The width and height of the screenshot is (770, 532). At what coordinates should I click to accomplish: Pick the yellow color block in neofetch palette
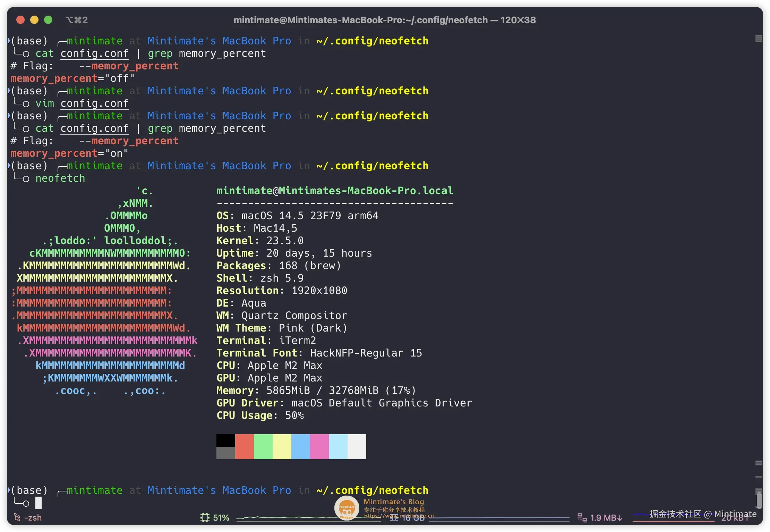(x=282, y=447)
